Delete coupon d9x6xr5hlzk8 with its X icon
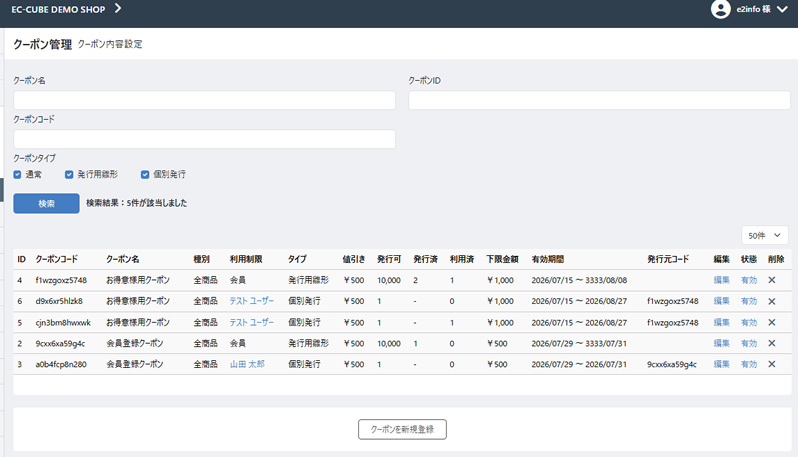The height and width of the screenshot is (457, 798). tap(772, 301)
